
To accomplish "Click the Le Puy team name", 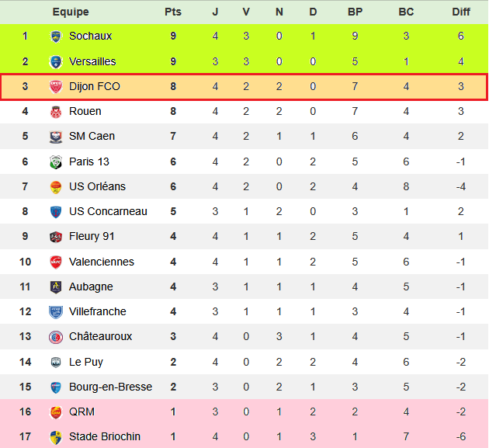I will (86, 362).
